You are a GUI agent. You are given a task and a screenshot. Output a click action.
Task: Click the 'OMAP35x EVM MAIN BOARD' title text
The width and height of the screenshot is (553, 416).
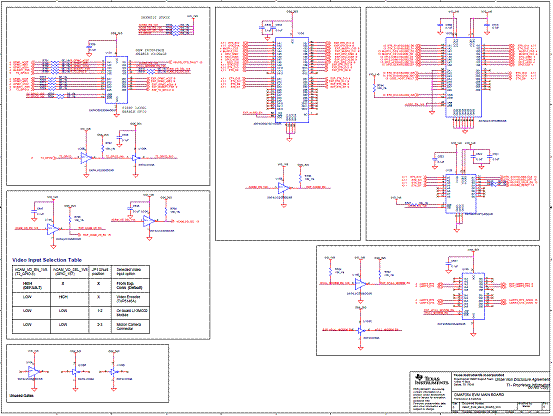pos(479,394)
